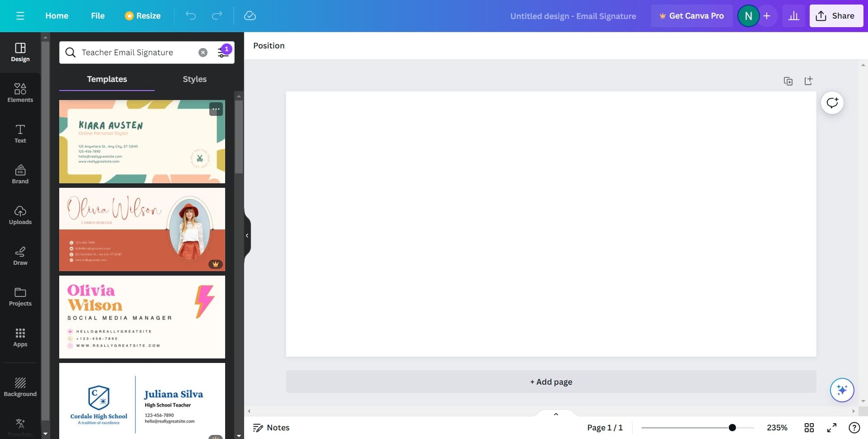The width and height of the screenshot is (868, 439).
Task: Click the Share button
Action: [x=836, y=15]
